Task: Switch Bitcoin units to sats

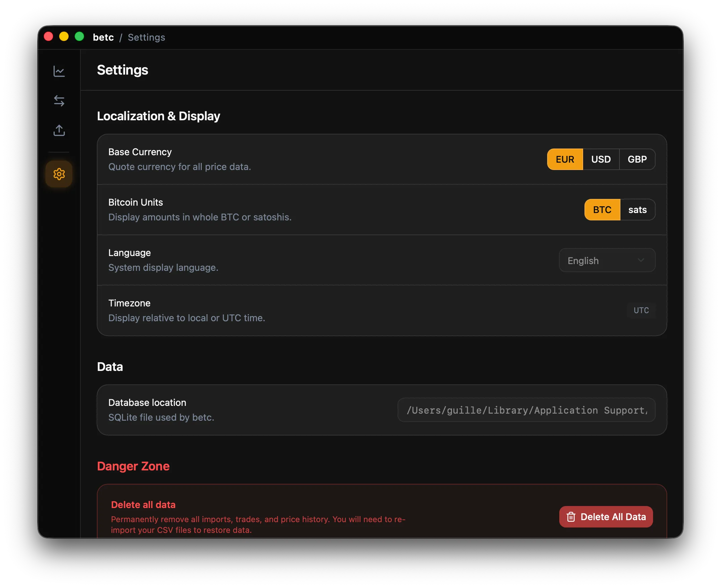Action: point(638,210)
